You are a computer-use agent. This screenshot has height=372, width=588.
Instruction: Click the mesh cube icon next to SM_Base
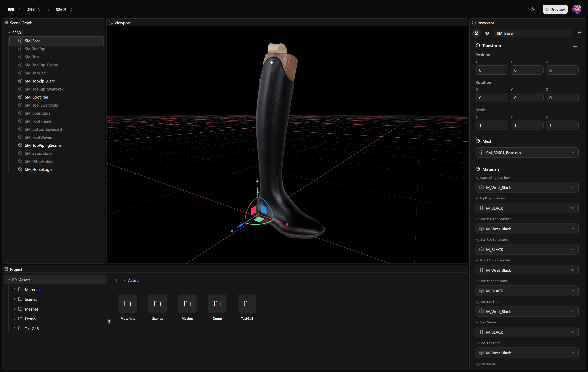point(21,41)
